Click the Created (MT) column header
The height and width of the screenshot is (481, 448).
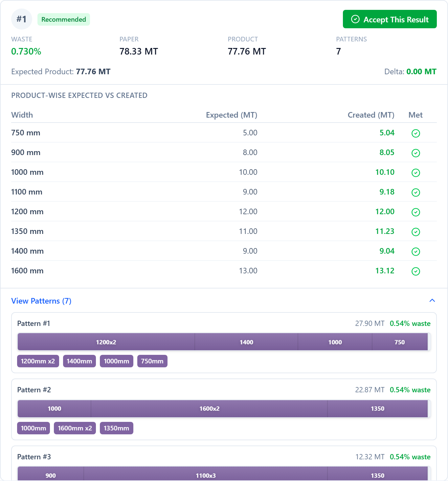pos(371,115)
